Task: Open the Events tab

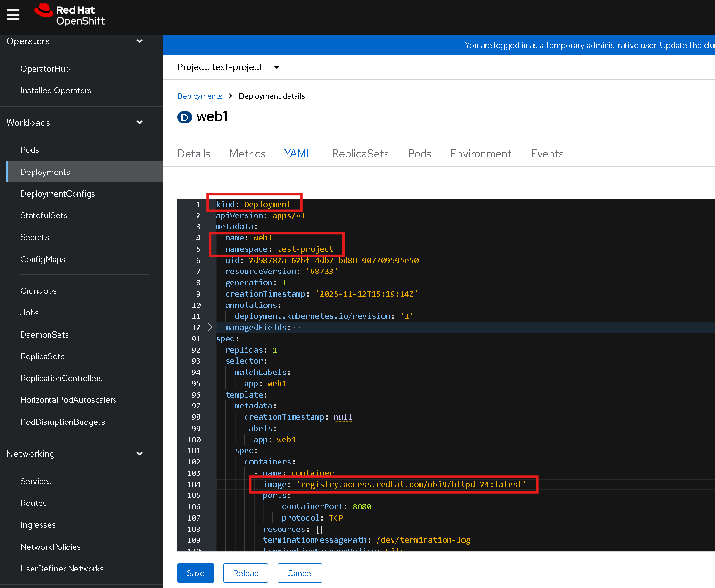Action: [x=547, y=154]
